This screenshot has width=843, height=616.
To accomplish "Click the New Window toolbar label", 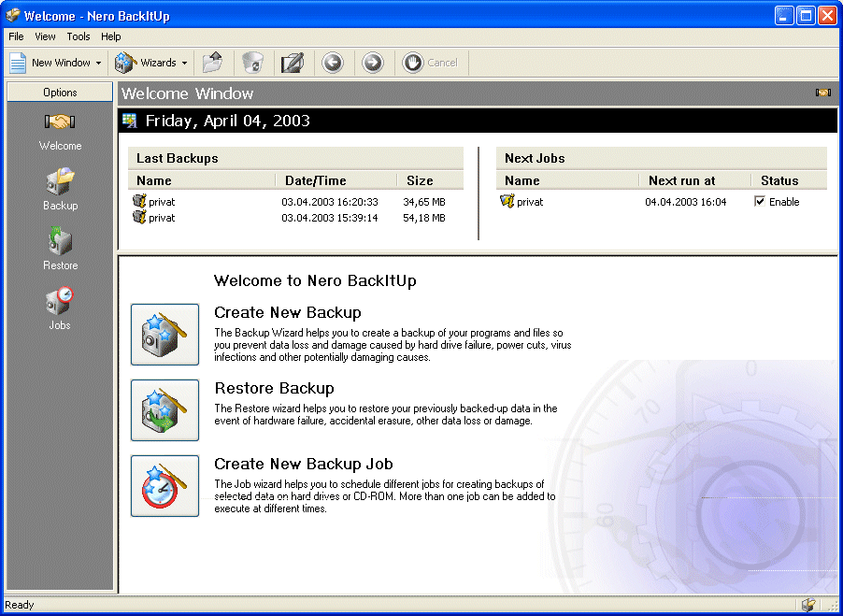I will [61, 63].
